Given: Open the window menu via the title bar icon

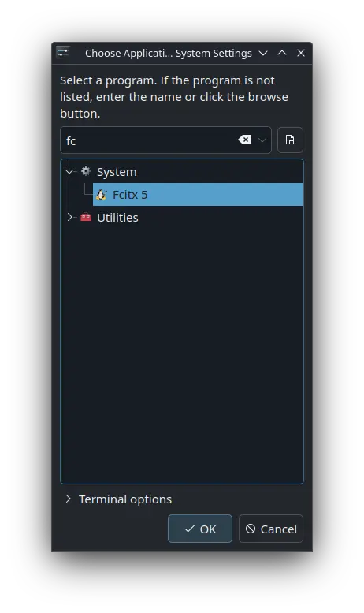Looking at the screenshot, I should (63, 52).
